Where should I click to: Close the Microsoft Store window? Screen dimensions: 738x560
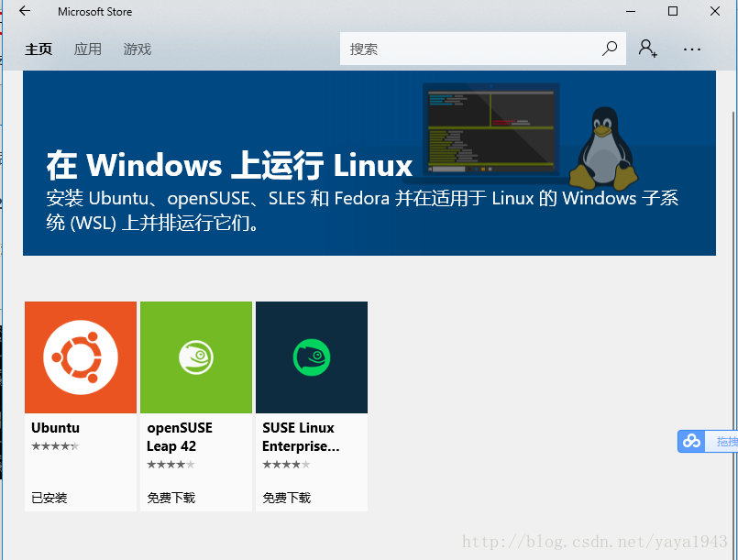pyautogui.click(x=715, y=11)
